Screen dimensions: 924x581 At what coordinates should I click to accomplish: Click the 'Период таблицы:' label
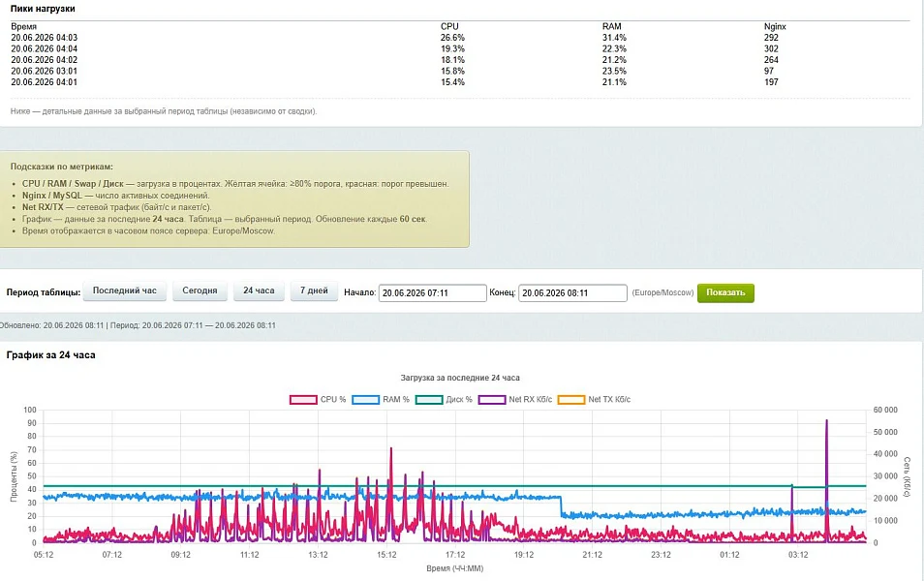coord(43,292)
